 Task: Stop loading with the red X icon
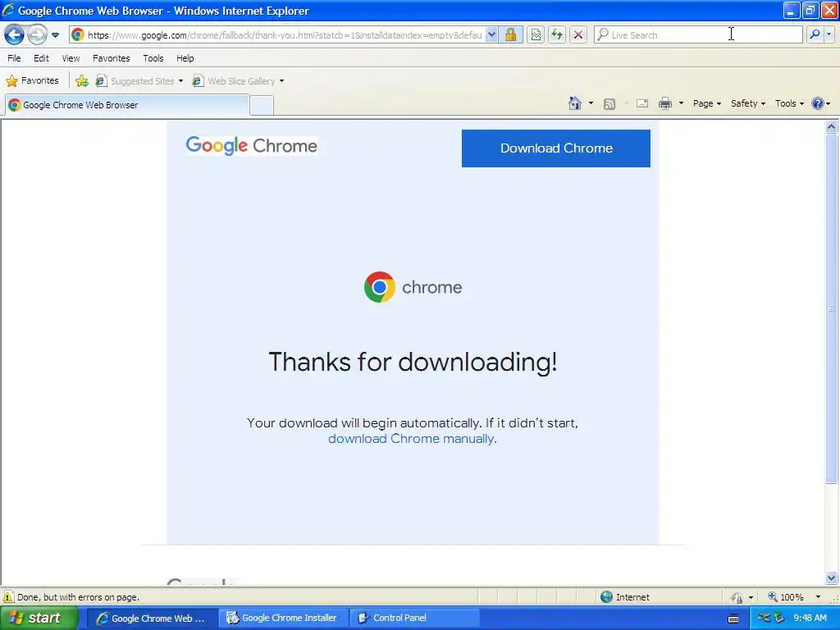[578, 34]
